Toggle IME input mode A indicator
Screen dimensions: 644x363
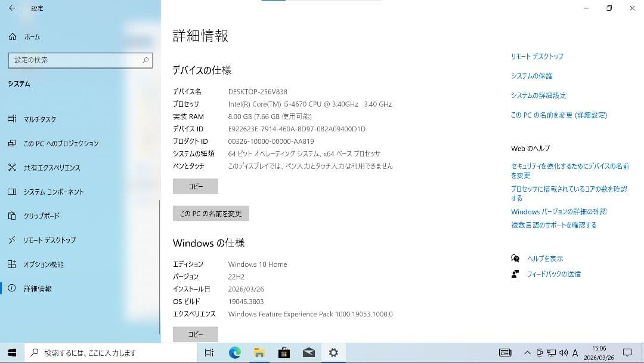[x=575, y=353]
